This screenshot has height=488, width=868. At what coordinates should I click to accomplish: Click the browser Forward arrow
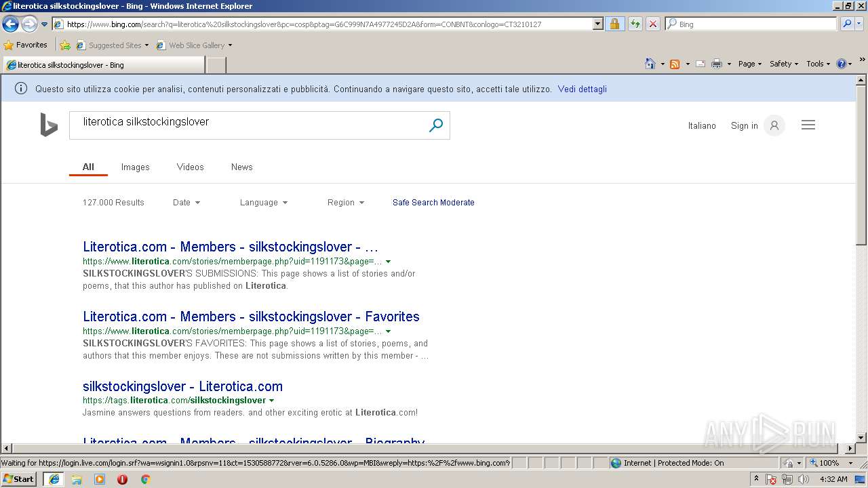[x=29, y=24]
